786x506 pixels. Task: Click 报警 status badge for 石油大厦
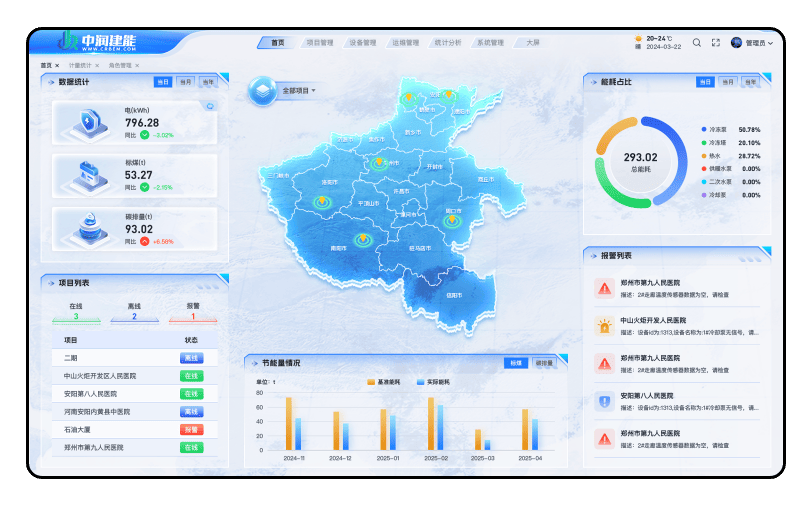[191, 430]
